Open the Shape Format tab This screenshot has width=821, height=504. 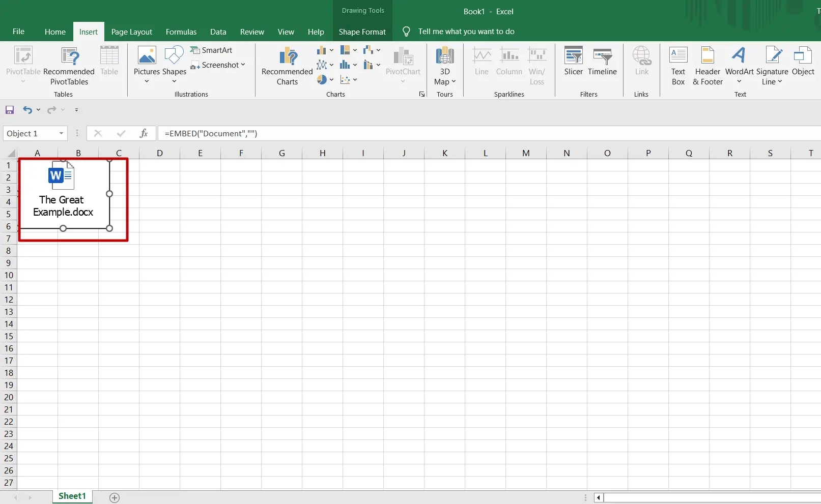click(x=362, y=31)
